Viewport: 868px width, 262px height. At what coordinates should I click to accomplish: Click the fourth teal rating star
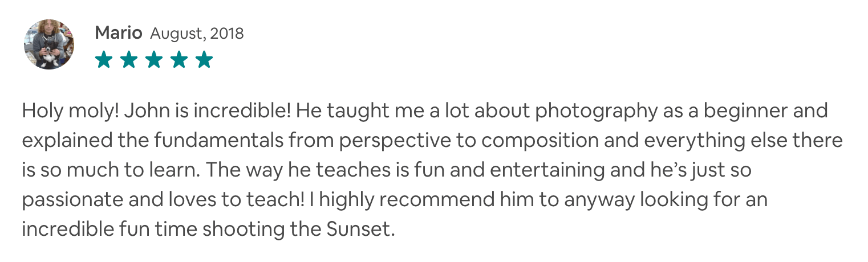[179, 59]
